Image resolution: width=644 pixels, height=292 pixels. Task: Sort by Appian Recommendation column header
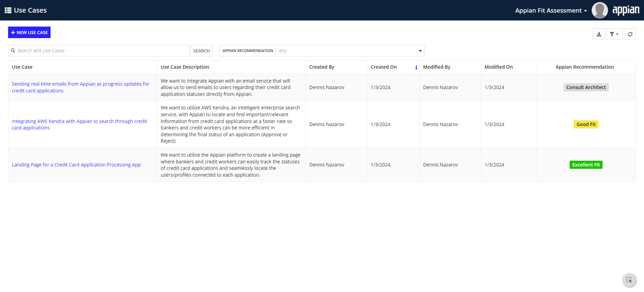point(584,67)
